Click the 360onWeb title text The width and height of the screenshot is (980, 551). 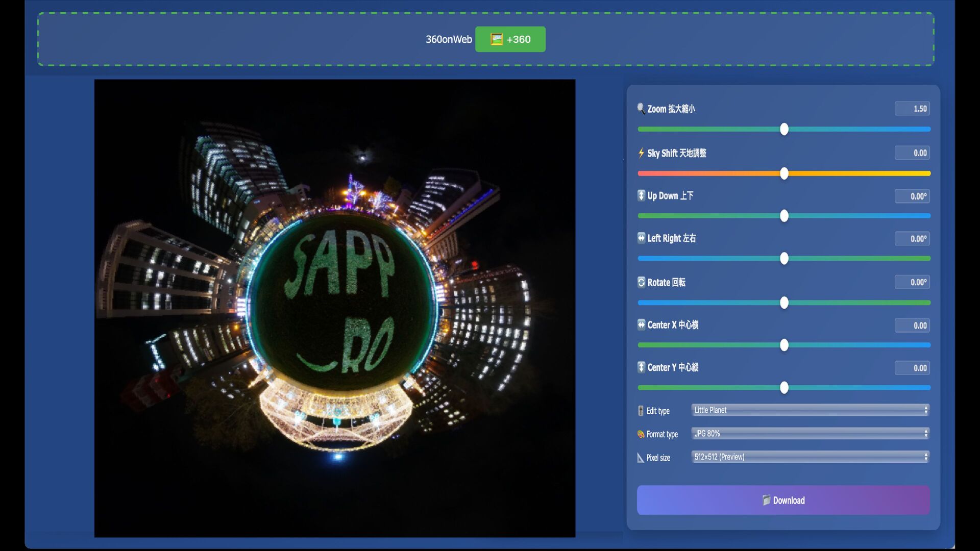point(449,39)
